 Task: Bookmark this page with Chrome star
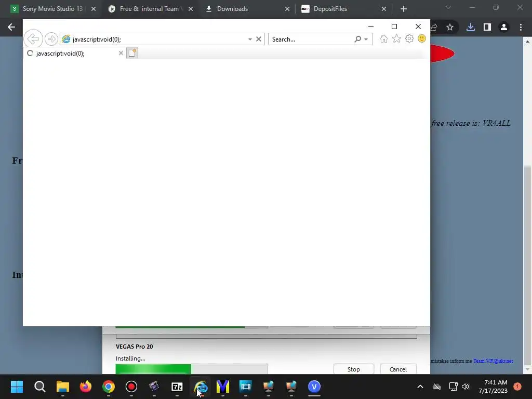(x=450, y=27)
